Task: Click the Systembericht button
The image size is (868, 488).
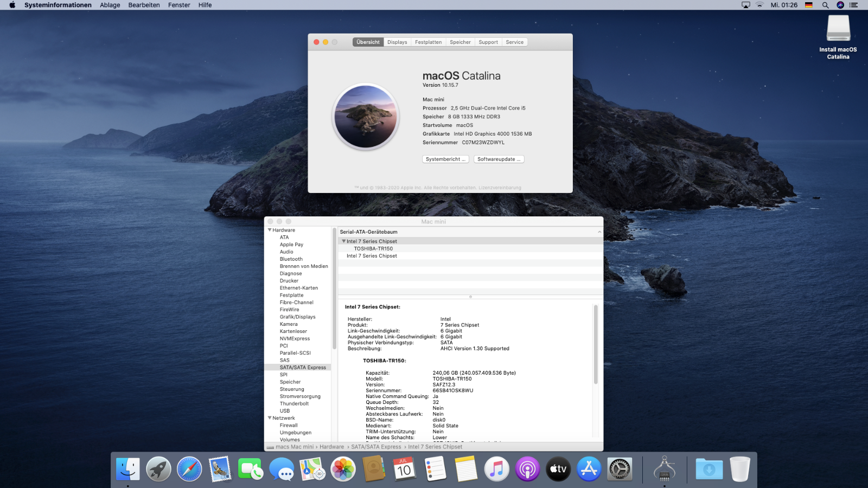Action: pyautogui.click(x=445, y=159)
